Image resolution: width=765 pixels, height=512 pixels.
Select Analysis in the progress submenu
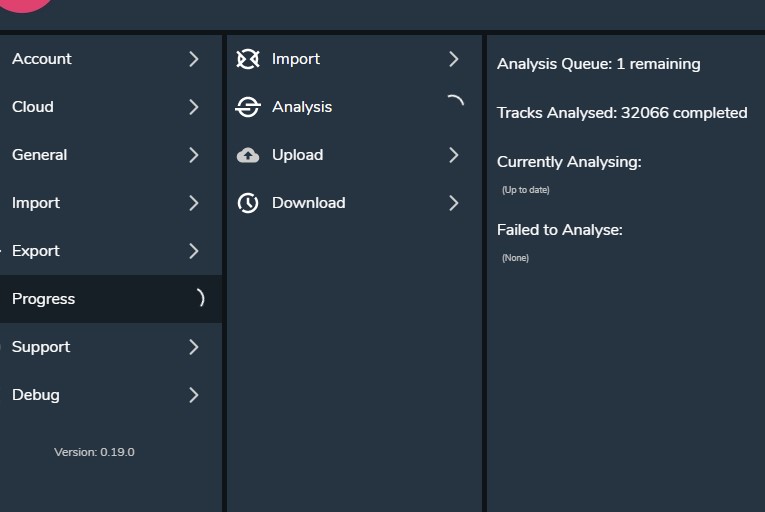tap(302, 107)
